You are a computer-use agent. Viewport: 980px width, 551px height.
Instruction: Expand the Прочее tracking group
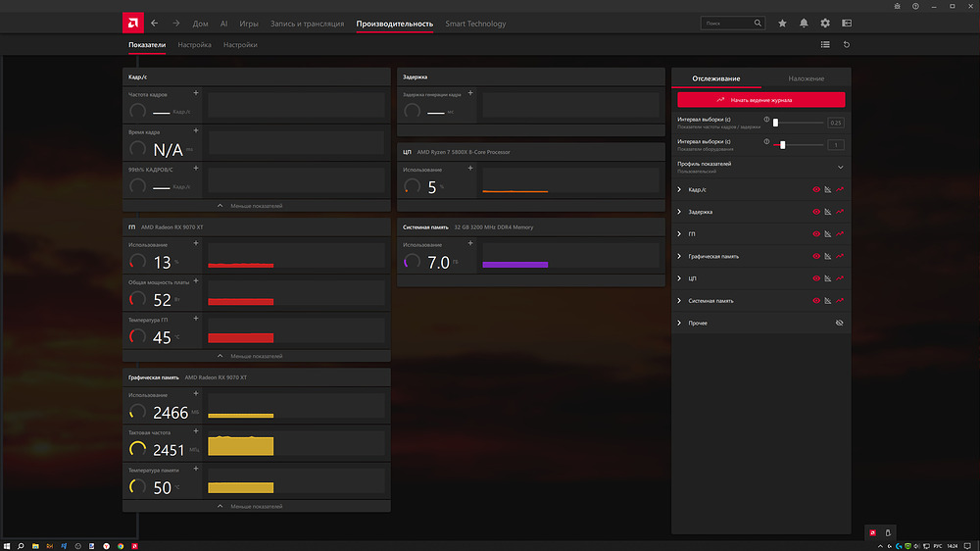pos(679,323)
